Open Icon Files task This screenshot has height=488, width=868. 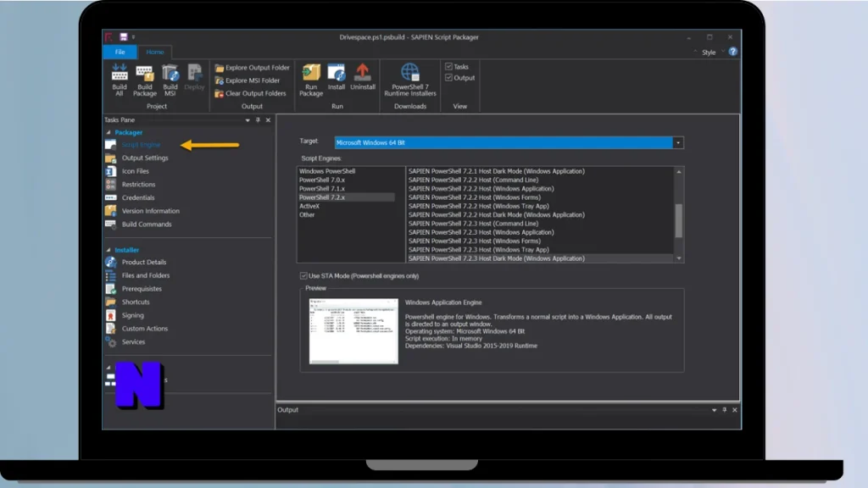(135, 171)
